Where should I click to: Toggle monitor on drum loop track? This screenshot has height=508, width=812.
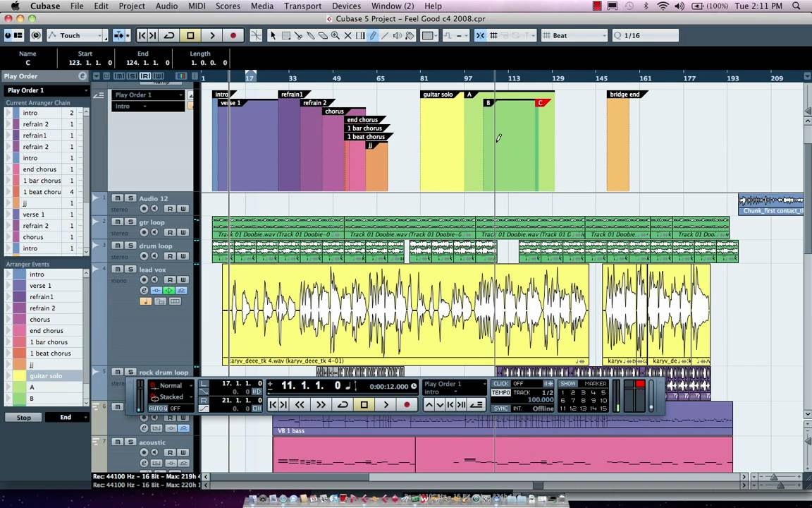coord(154,256)
